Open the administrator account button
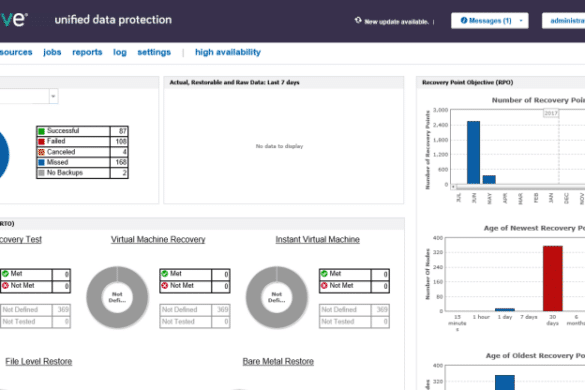 [x=564, y=21]
